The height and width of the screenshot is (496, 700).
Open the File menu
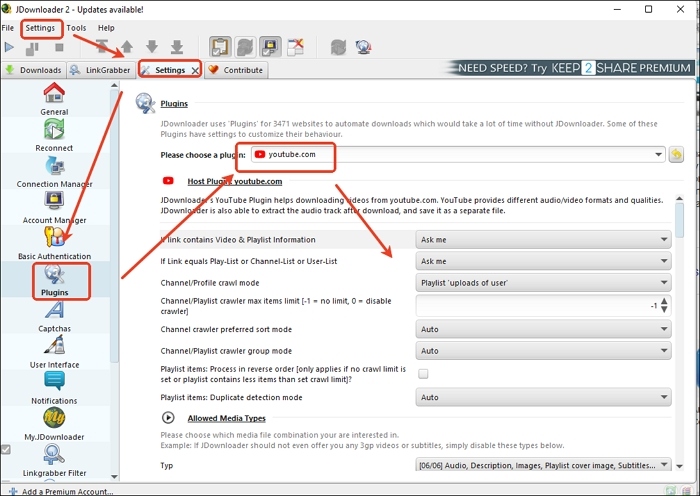click(8, 28)
